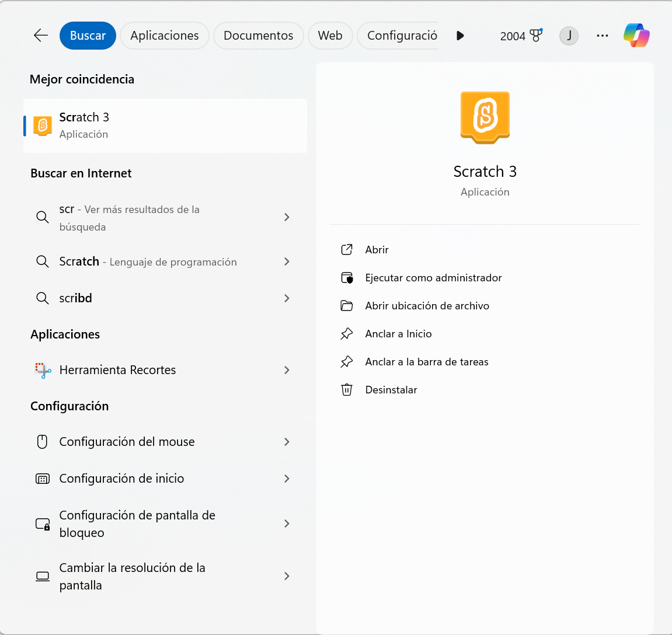Screen dimensions: 672x635
Task: Click the large Scratch 3 preview icon
Action: [485, 117]
